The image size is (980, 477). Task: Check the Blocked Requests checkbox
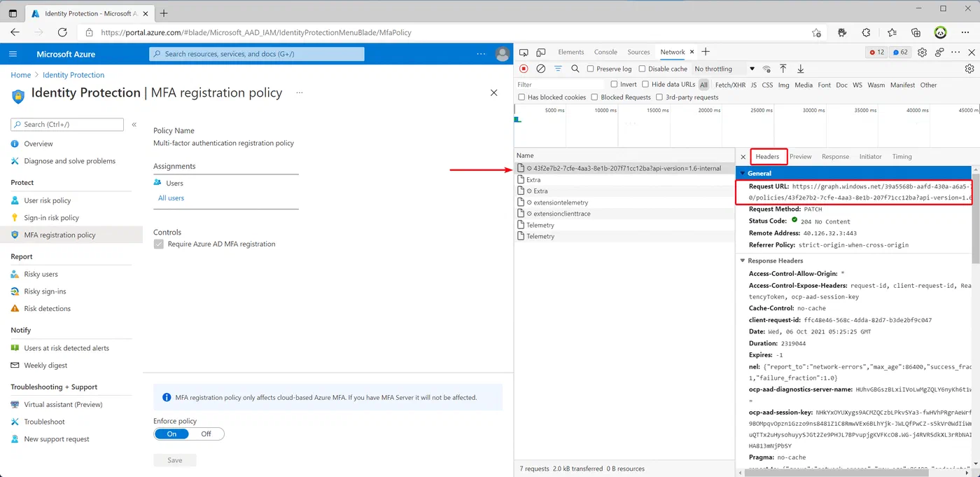pyautogui.click(x=595, y=97)
